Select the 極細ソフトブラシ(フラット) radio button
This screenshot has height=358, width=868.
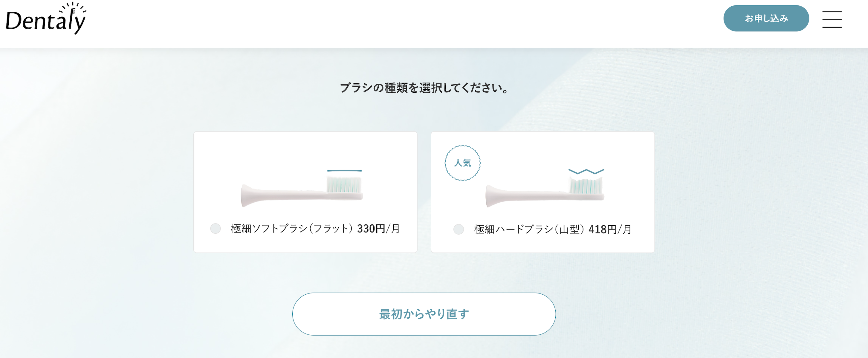(x=215, y=228)
